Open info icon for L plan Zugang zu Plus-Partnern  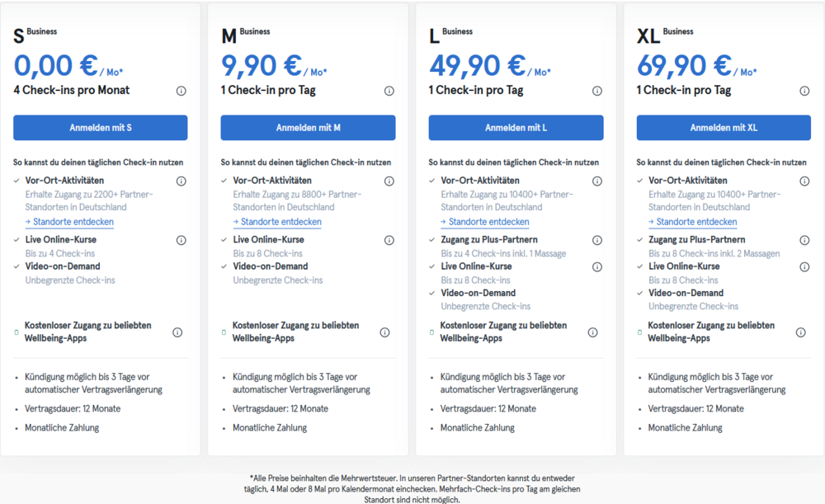tap(596, 240)
